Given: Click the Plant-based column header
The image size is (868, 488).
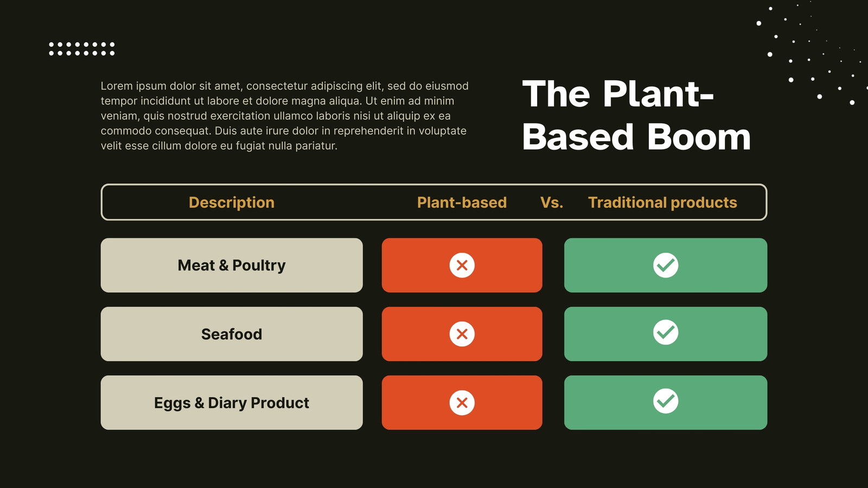Looking at the screenshot, I should 462,202.
